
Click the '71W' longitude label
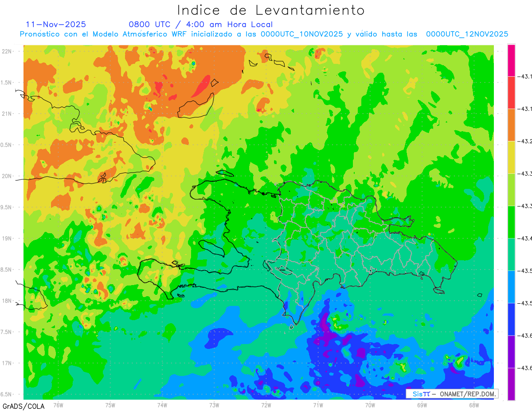coord(318,404)
